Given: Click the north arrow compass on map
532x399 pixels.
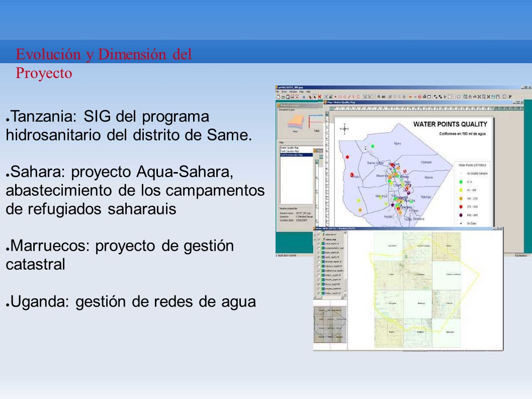Looking at the screenshot, I should (345, 129).
